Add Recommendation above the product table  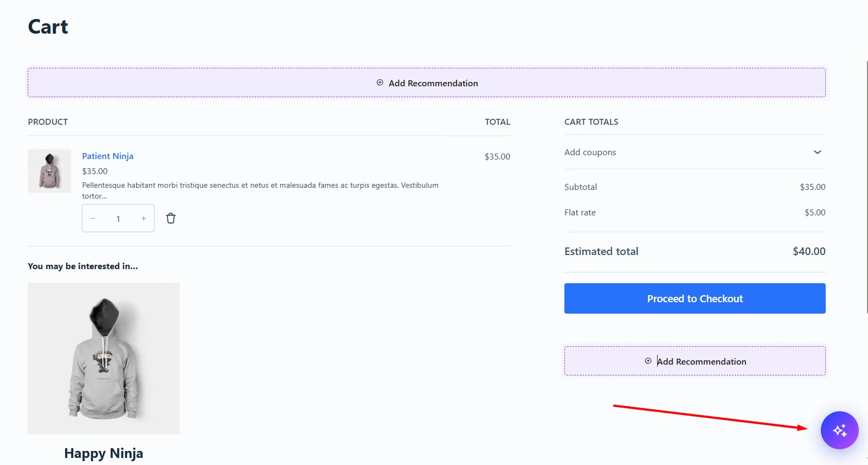coord(427,83)
